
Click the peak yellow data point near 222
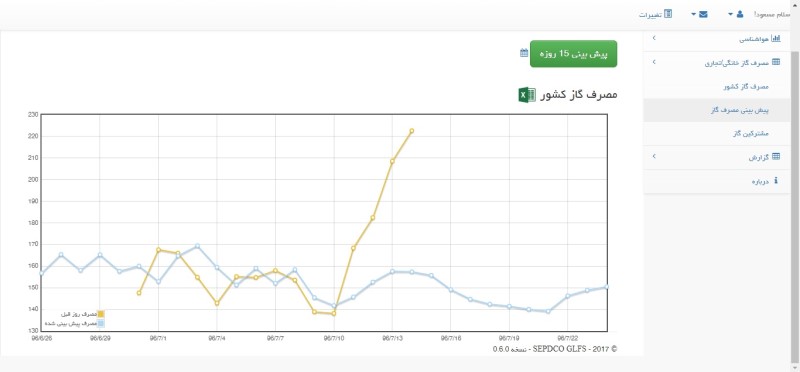click(412, 131)
